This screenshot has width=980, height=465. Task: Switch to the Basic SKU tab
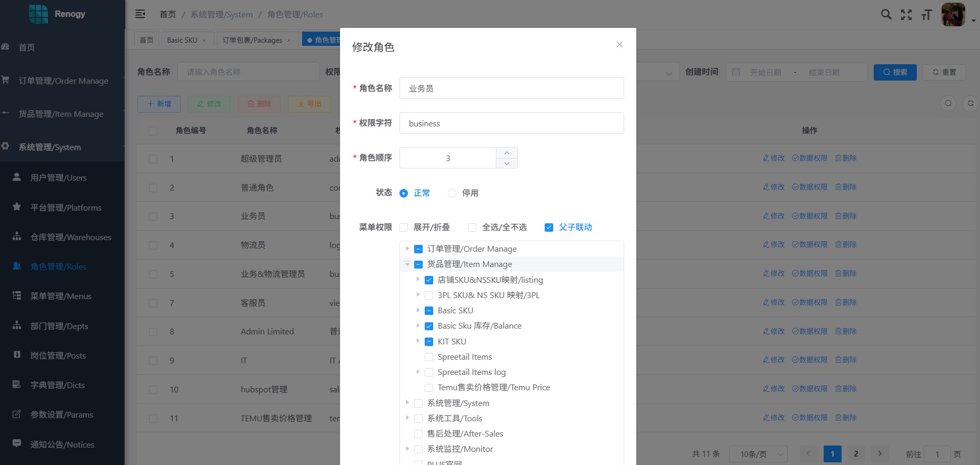point(182,40)
